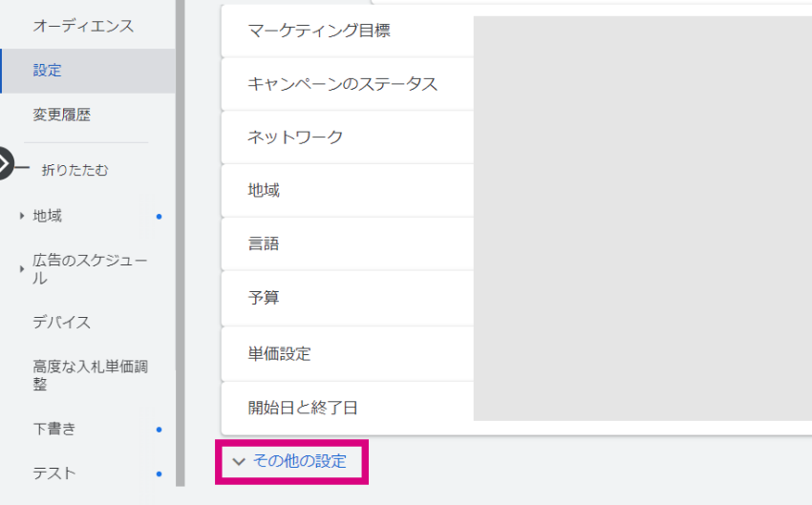Click the blue dot next to 下書き
Screen dimensions: 812x505
[159, 430]
